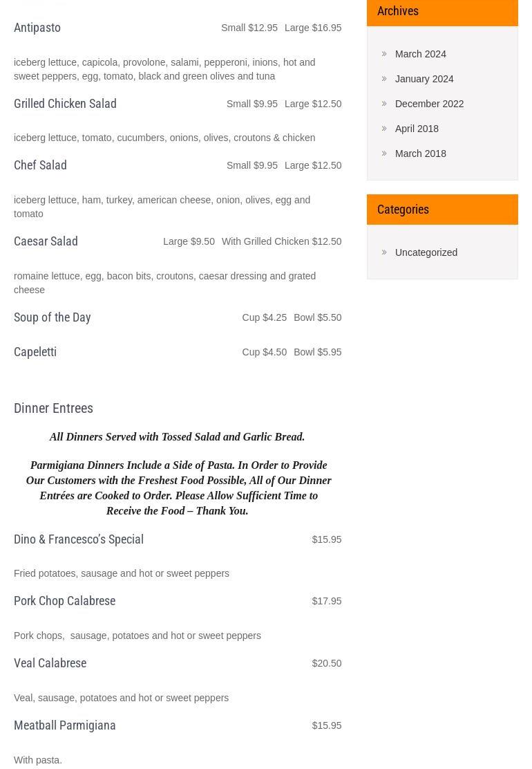Click the Categories widget header

click(442, 210)
